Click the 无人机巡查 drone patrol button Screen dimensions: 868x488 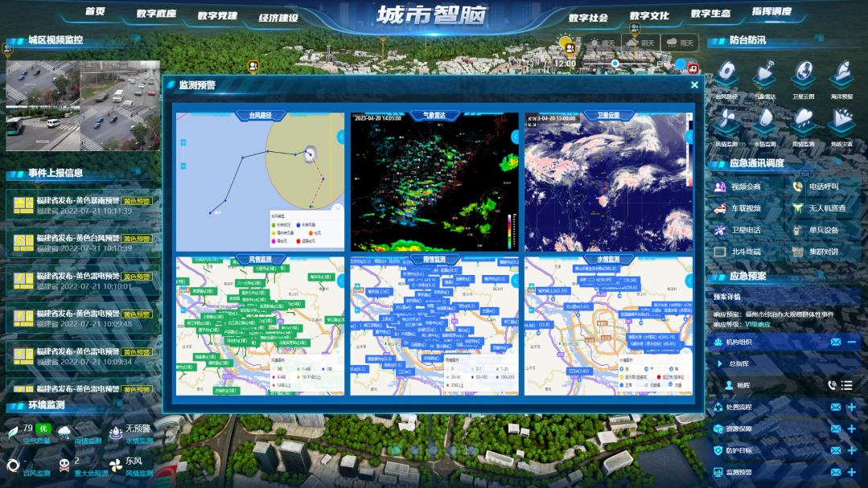pyautogui.click(x=819, y=208)
